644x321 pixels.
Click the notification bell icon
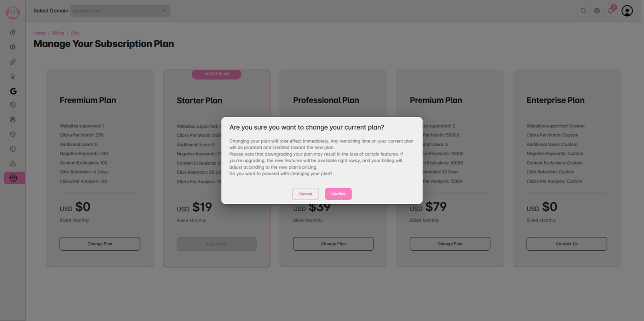610,11
